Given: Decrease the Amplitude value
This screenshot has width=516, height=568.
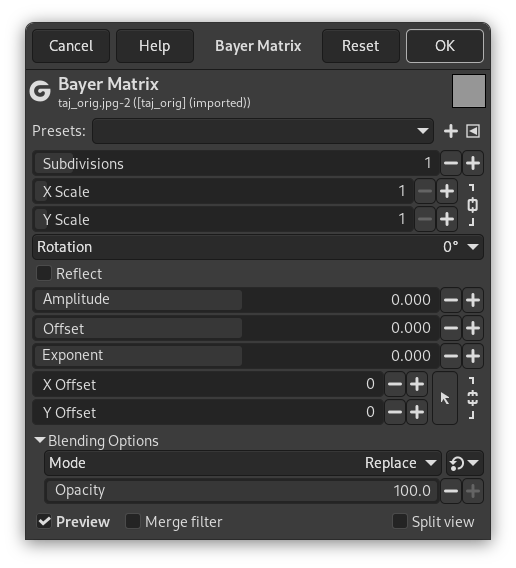Looking at the screenshot, I should pyautogui.click(x=451, y=300).
